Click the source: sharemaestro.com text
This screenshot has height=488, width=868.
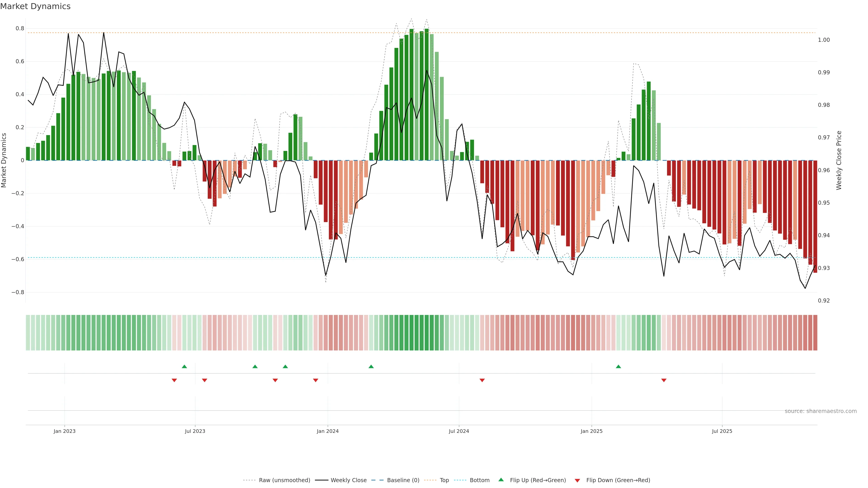(821, 411)
